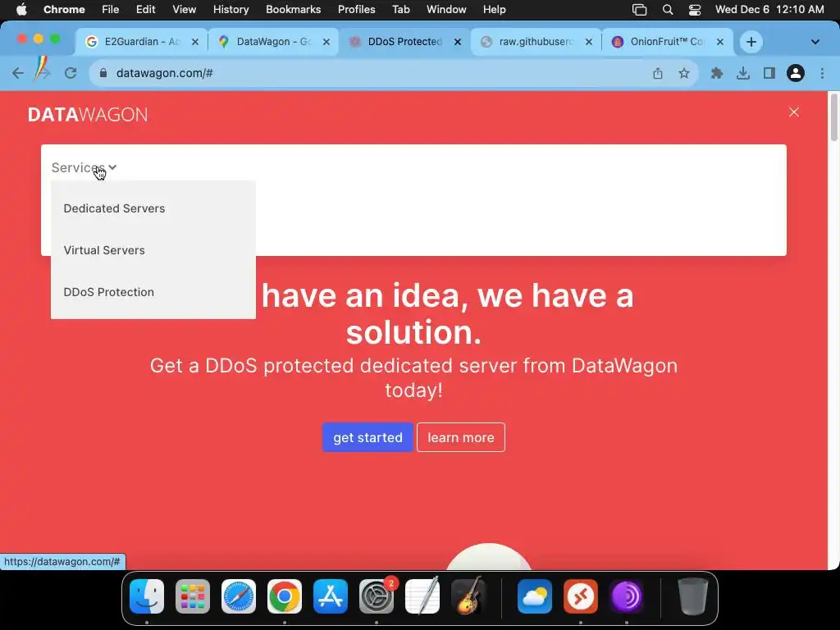This screenshot has height=630, width=840.
Task: Reload the current page
Action: 71,73
